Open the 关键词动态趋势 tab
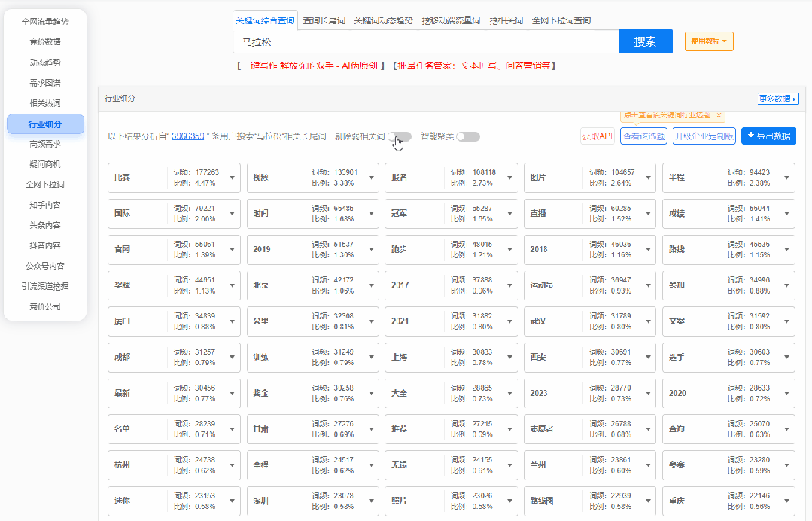The image size is (812, 521). (383, 21)
